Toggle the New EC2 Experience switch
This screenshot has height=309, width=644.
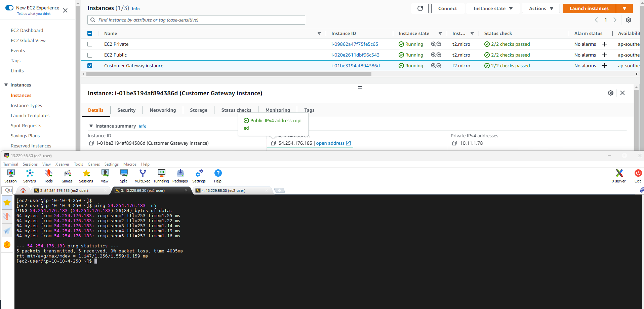tap(9, 8)
